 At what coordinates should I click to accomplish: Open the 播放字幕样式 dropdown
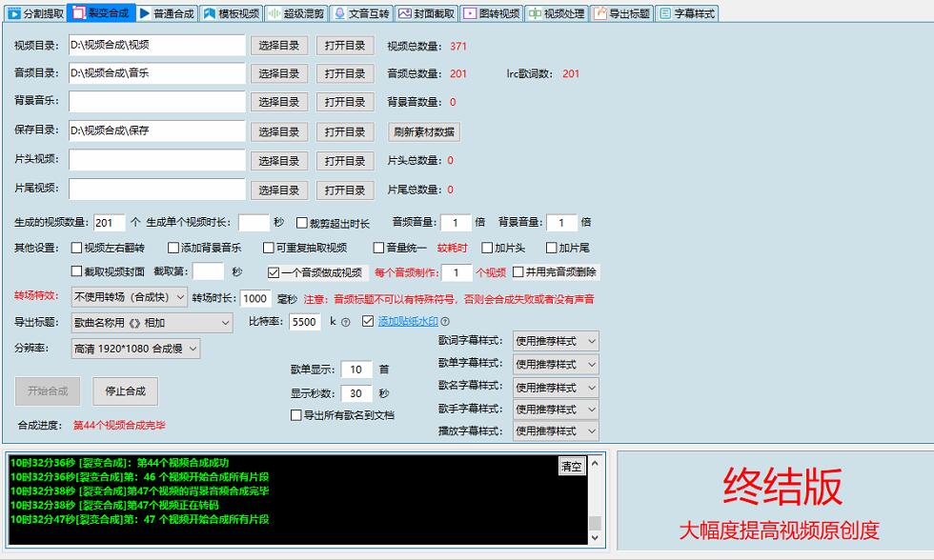click(x=555, y=430)
